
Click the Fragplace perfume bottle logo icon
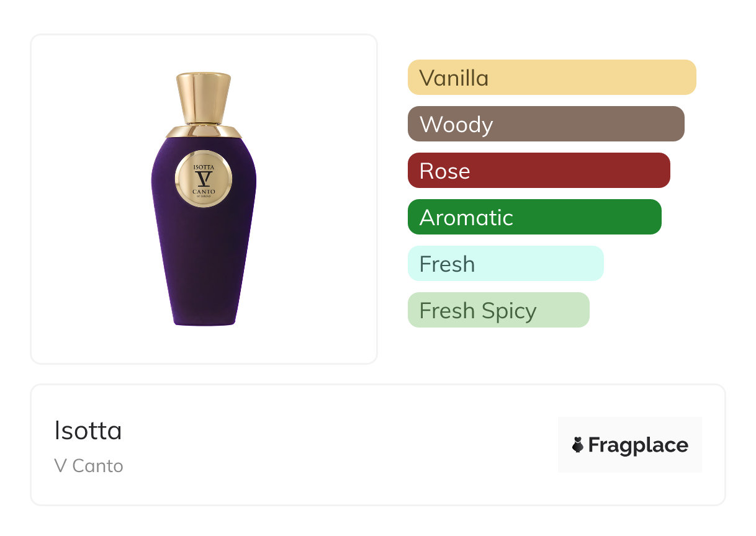(578, 445)
